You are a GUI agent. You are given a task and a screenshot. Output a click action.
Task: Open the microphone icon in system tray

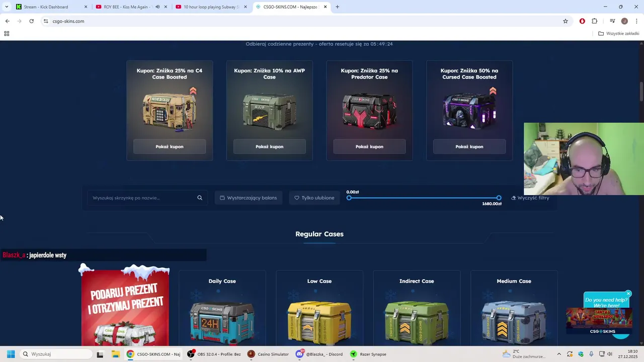pos(591,354)
